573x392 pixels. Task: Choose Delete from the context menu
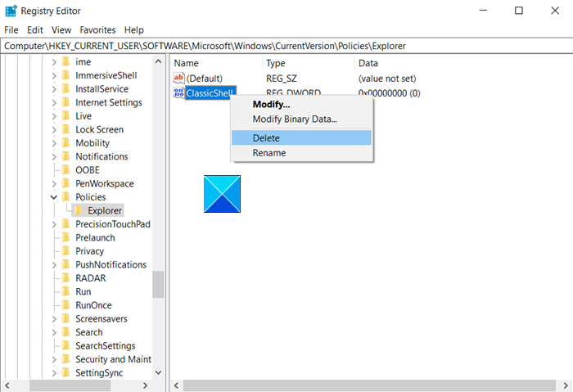click(x=301, y=137)
